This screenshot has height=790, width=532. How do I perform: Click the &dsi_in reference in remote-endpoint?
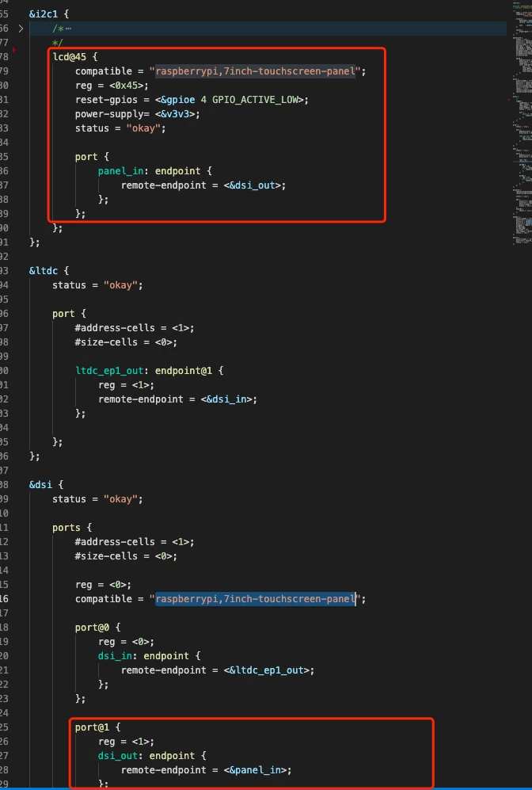(226, 399)
